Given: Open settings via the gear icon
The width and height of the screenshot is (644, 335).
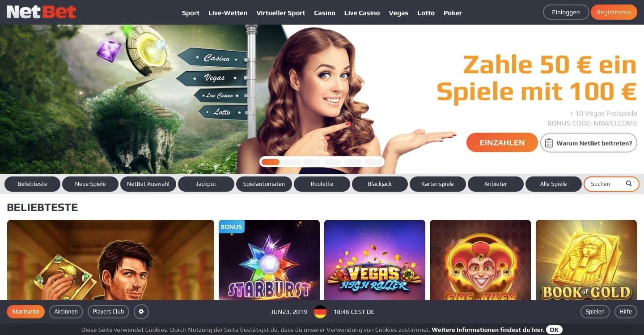Looking at the screenshot, I should (x=141, y=312).
